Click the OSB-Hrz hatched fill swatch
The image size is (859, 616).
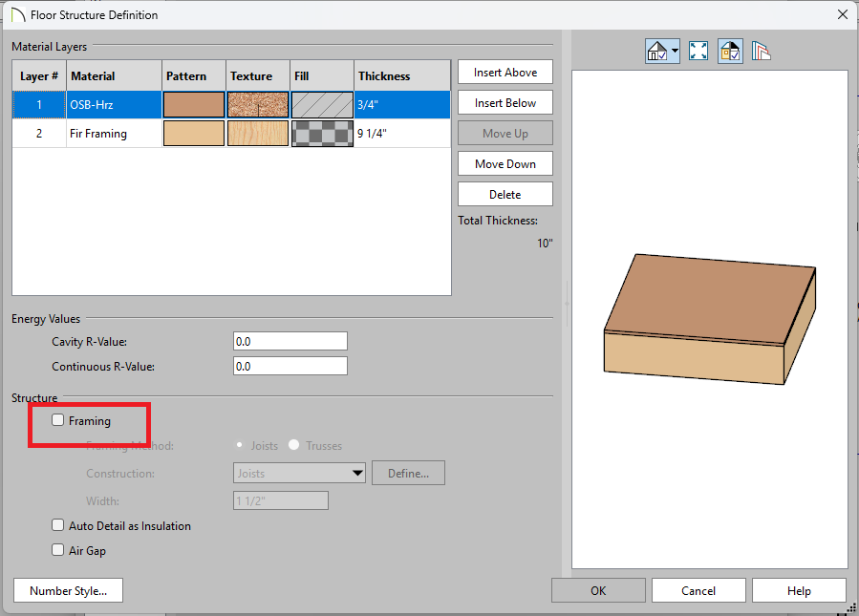(x=322, y=104)
